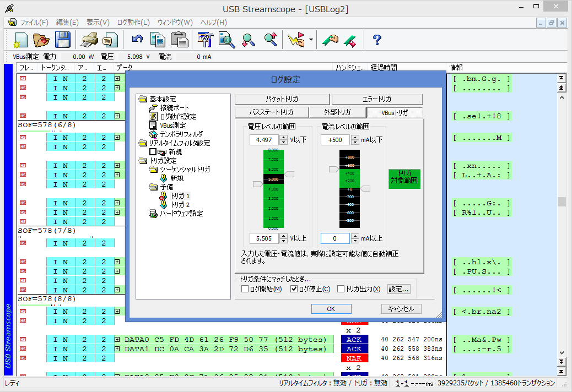Tick the checkbox beside 新規 under リアルタイムフィルタ設定

click(x=153, y=151)
